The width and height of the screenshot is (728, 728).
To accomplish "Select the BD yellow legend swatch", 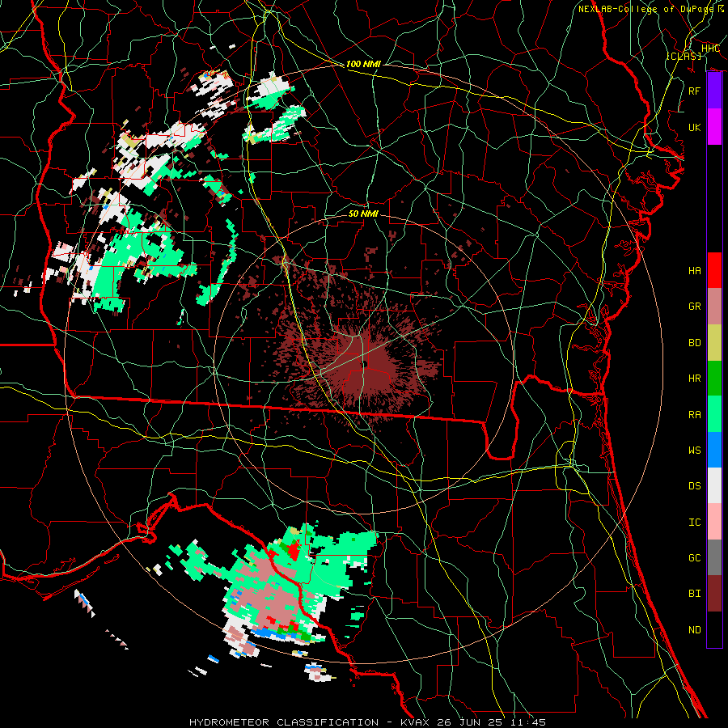I will coord(714,343).
